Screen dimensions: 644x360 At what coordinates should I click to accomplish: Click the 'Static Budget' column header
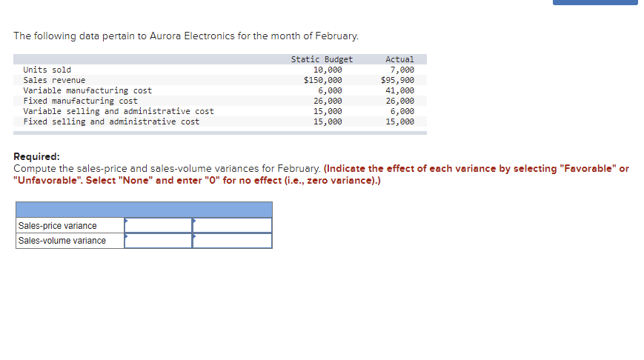(322, 59)
